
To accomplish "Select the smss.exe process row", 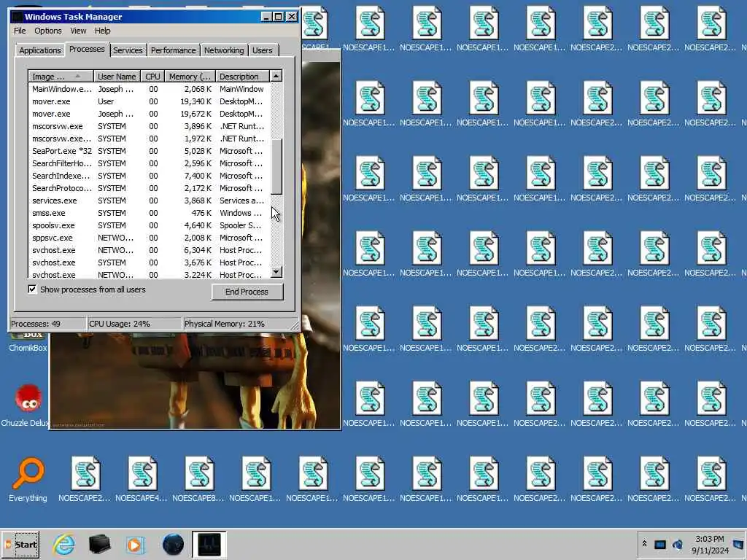I will point(149,213).
